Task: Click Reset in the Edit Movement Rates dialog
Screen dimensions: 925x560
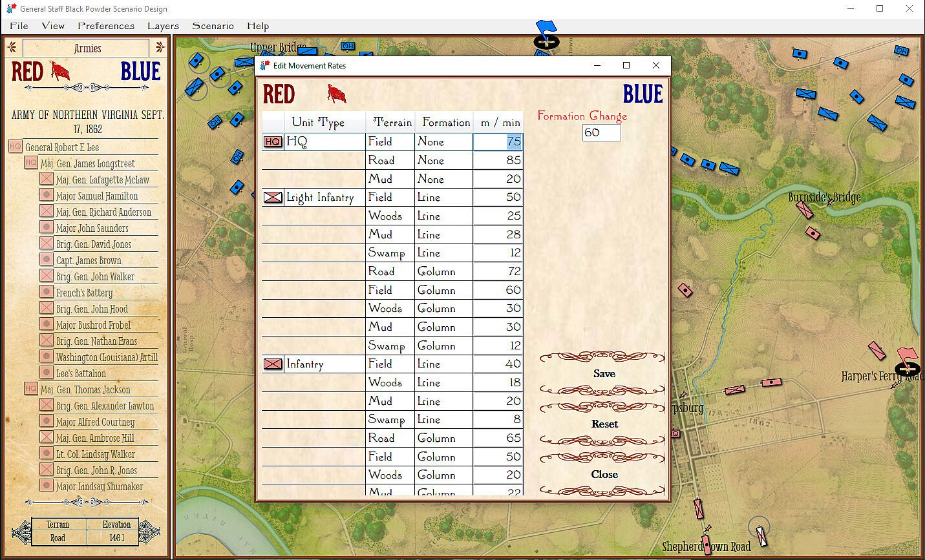Action: [604, 424]
